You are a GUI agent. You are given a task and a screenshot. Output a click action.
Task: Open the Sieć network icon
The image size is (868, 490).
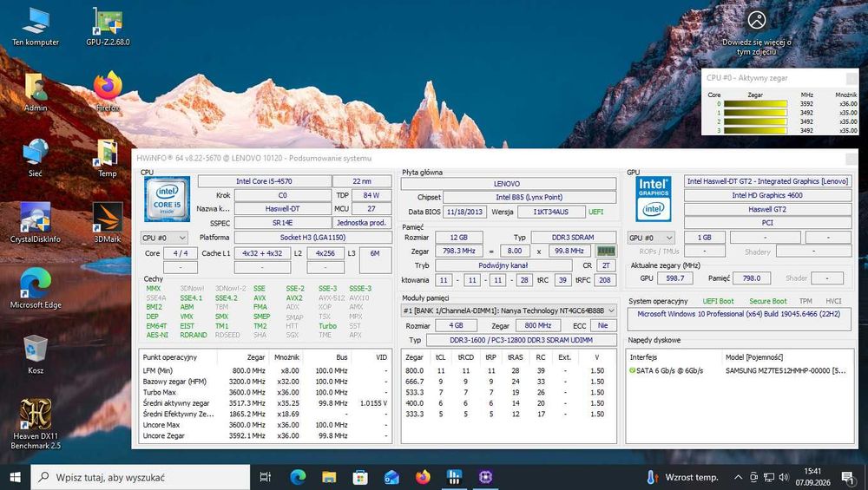click(x=36, y=158)
